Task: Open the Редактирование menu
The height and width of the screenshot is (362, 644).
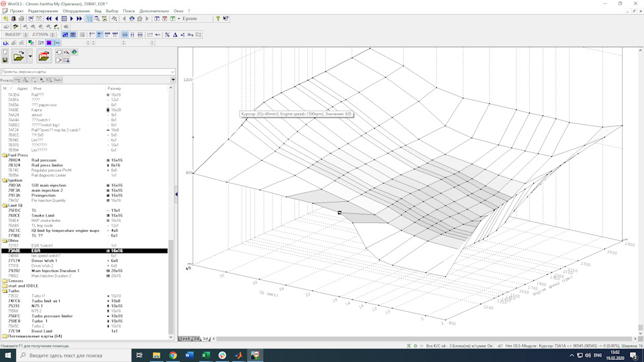Action: pos(43,11)
